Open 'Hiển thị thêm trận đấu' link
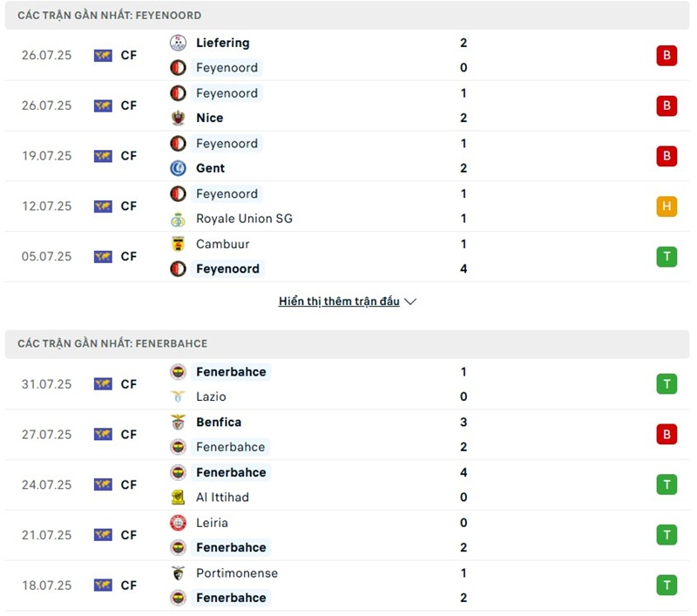Image resolution: width=697 pixels, height=616 pixels. pos(339,301)
